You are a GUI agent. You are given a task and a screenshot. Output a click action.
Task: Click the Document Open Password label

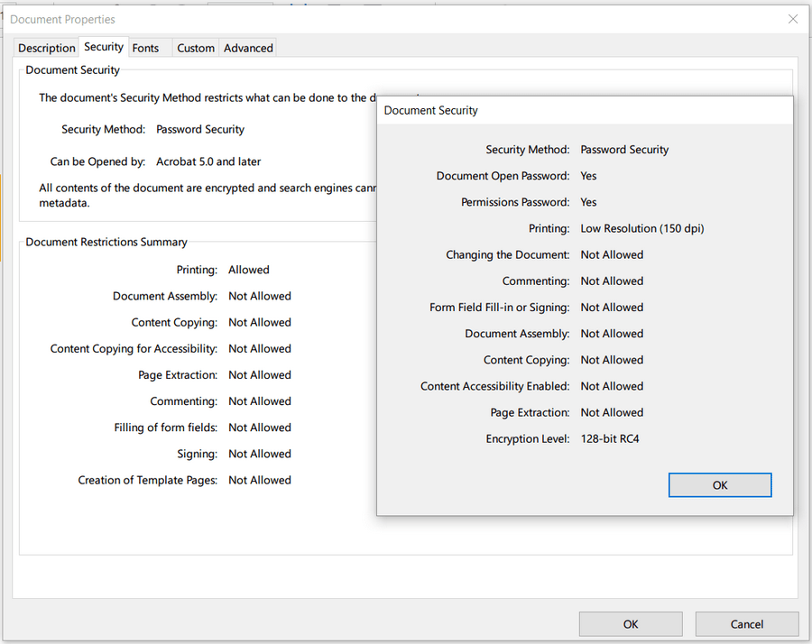click(503, 176)
